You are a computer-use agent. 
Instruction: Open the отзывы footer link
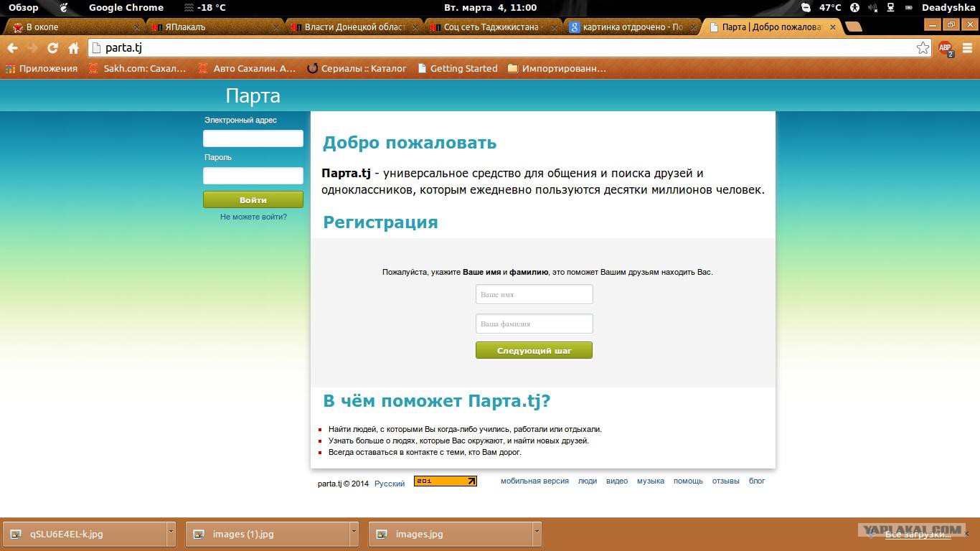click(x=725, y=481)
